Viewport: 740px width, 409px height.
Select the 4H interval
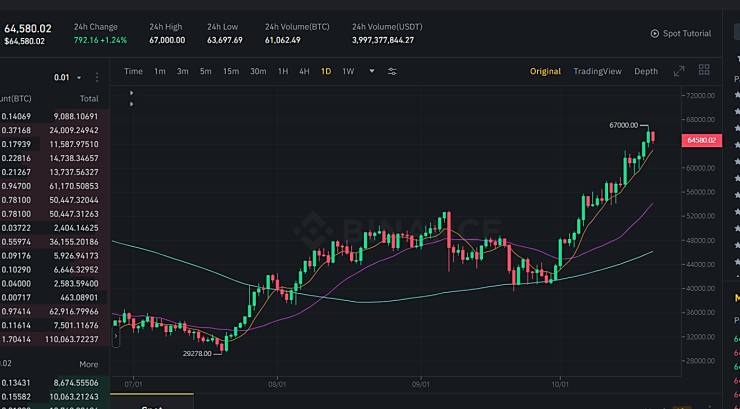tap(304, 71)
